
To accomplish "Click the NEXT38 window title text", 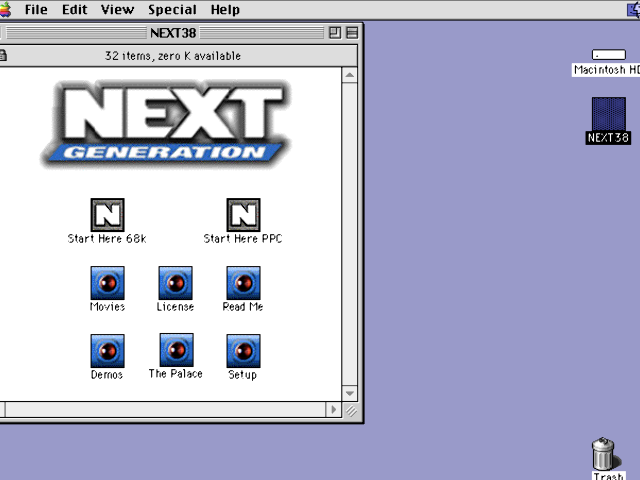I will tap(173, 33).
